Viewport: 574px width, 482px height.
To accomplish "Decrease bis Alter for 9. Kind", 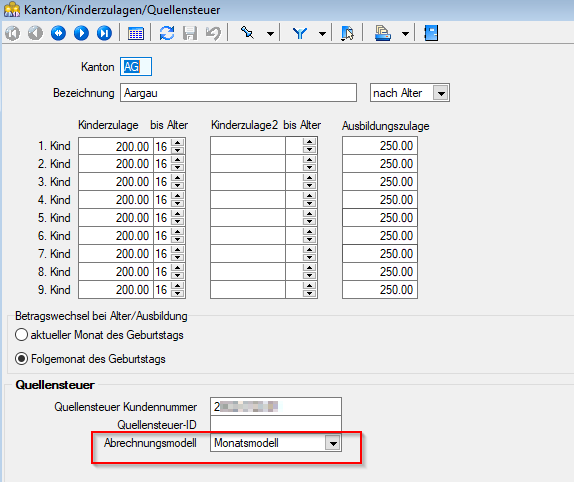I will [178, 294].
